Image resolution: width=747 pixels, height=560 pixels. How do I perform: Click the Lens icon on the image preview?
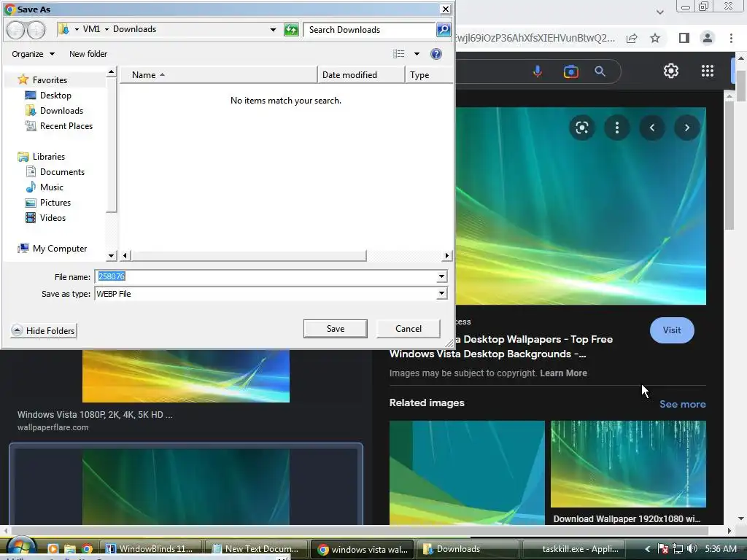(x=581, y=128)
